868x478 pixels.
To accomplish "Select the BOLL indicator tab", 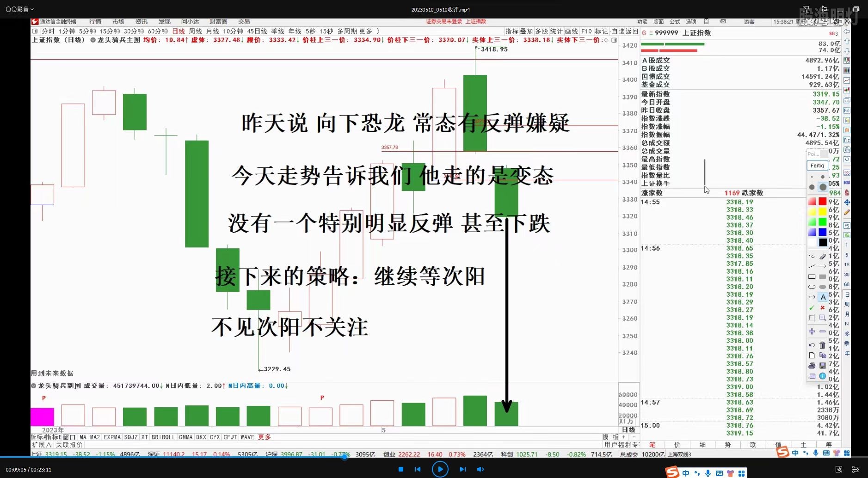I will pos(168,437).
